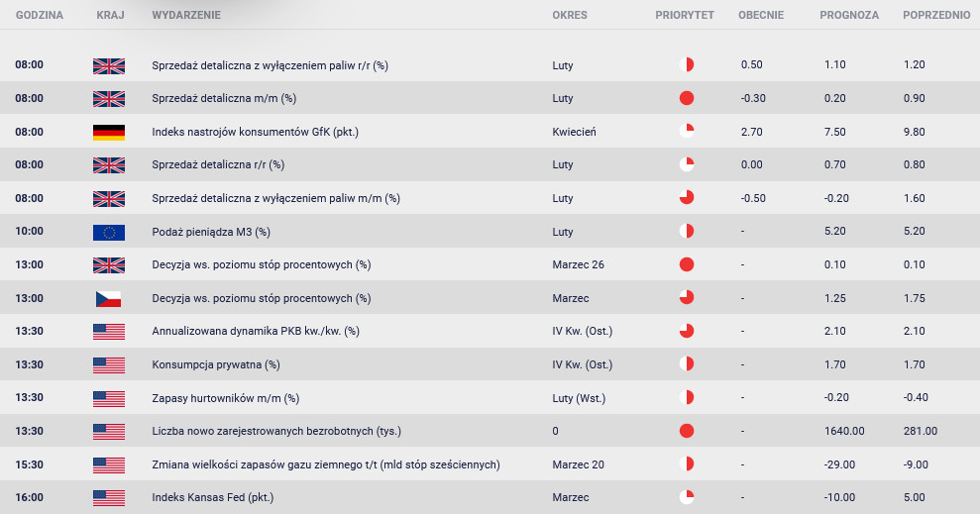Click the PROGNOZA column header
Viewport: 980px width, 514px height.
(849, 15)
